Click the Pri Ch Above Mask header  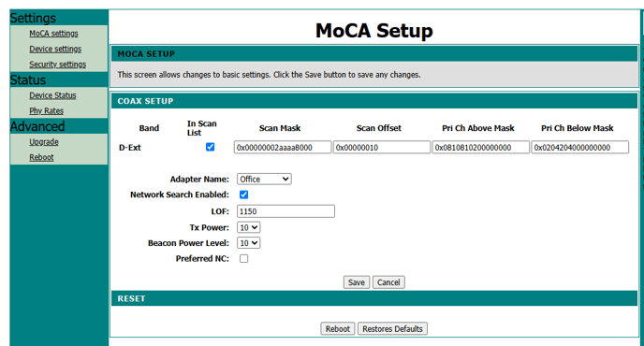click(478, 128)
